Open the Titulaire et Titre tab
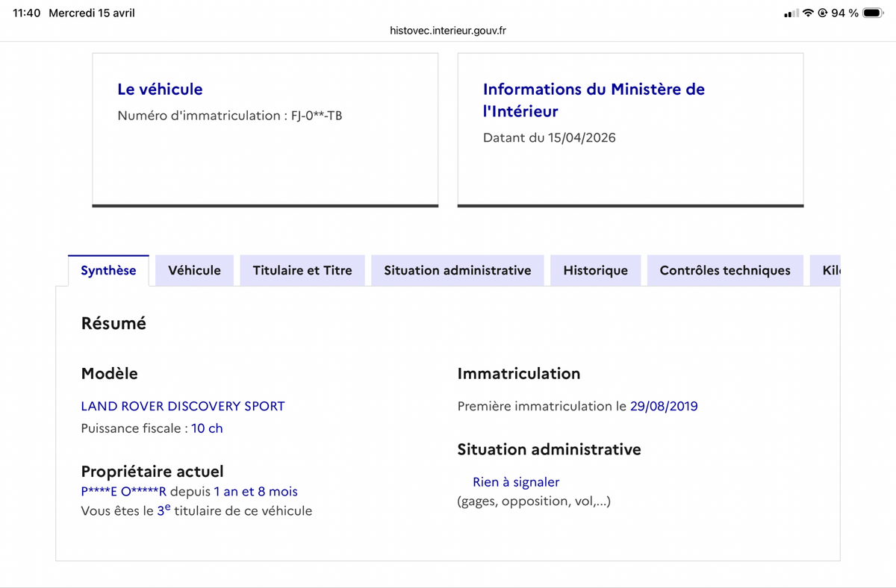This screenshot has height=588, width=896. (x=302, y=270)
